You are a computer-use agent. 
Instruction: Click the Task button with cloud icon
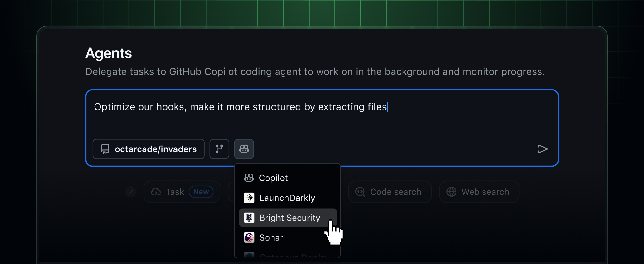182,192
